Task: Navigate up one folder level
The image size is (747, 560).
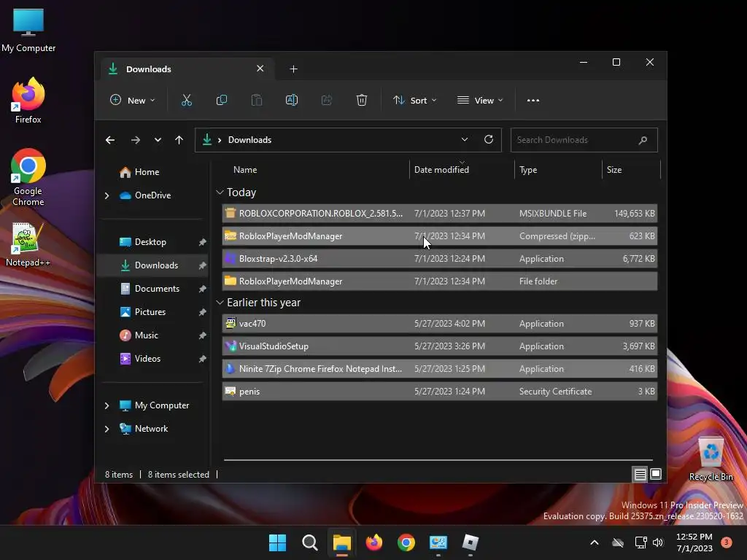Action: [179, 140]
